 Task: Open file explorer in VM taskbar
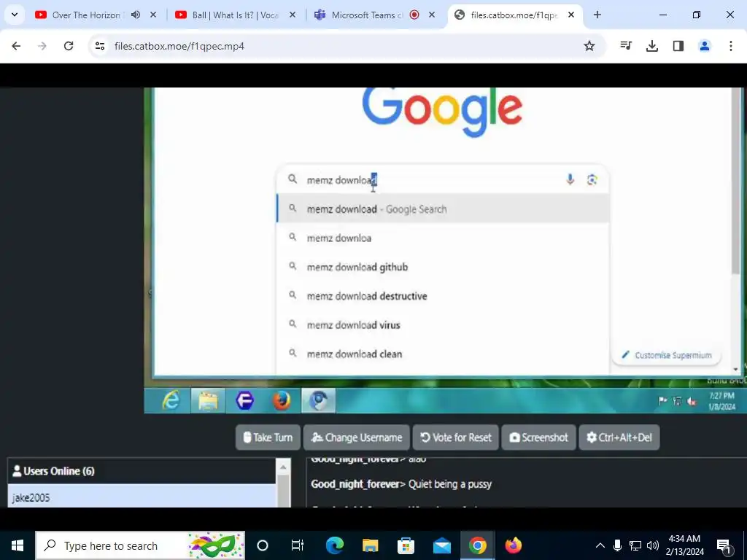coord(208,400)
